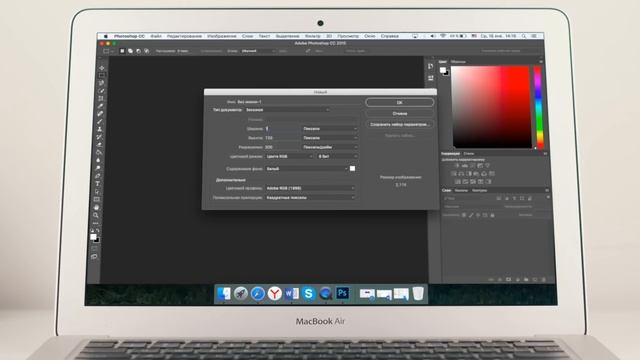Choose Subtract from Selection mode
The height and width of the screenshot is (360, 640).
138,51
